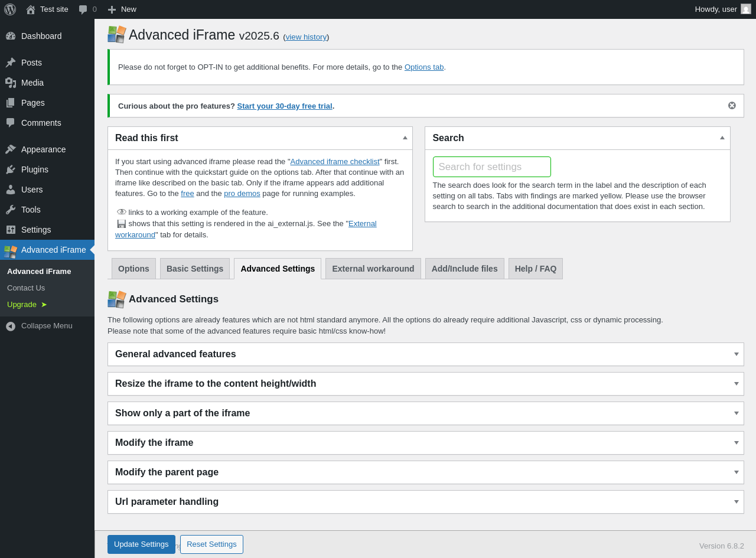Open Dashboard in the sidebar
The image size is (756, 558).
point(47,36)
